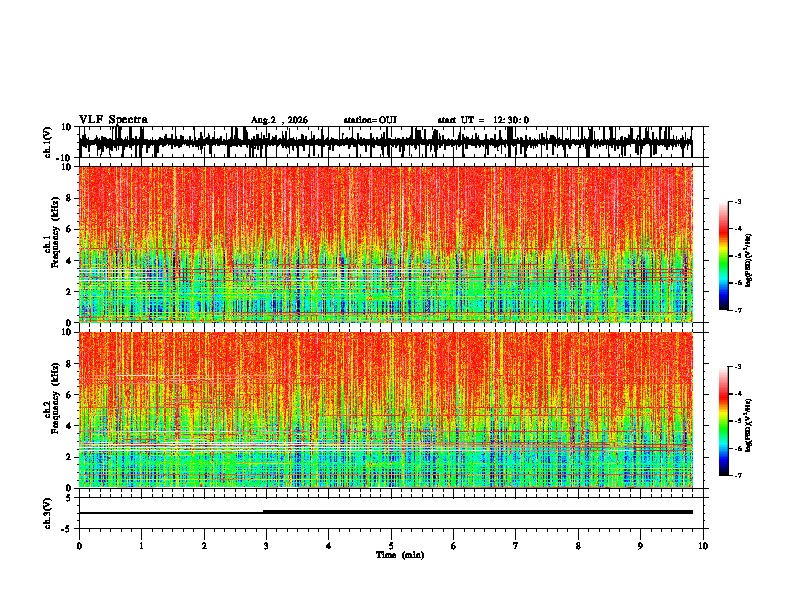This screenshot has width=792, height=612.
Task: Click the "start UT = 12:30: 0" text
Action: point(483,120)
